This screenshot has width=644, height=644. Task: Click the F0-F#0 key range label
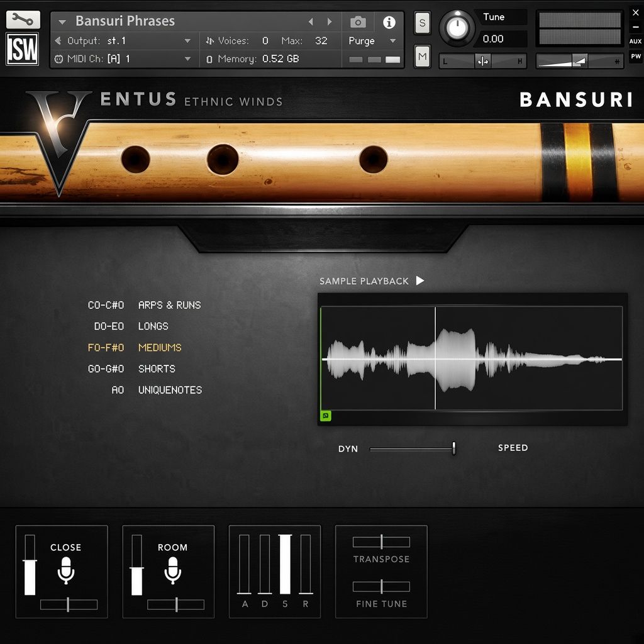click(x=106, y=347)
